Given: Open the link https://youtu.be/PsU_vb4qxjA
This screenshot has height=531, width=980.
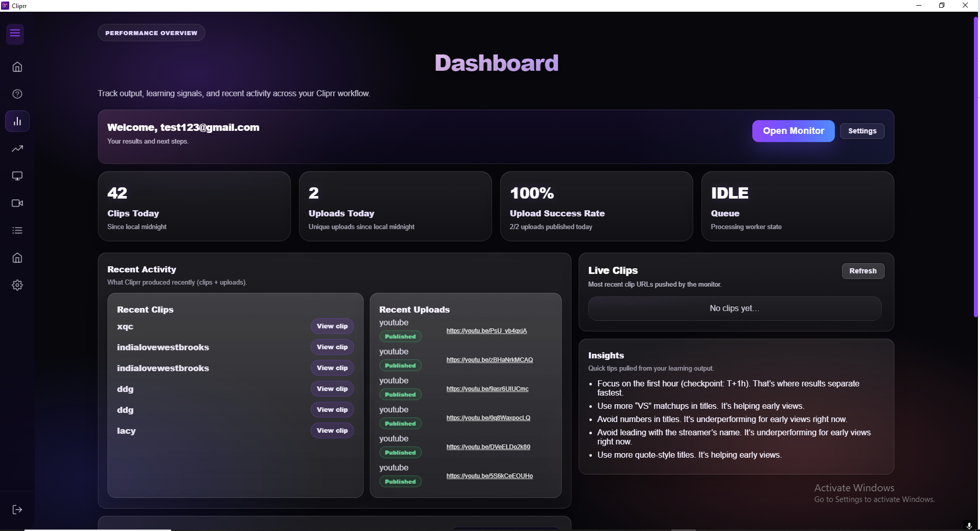Looking at the screenshot, I should coord(486,330).
